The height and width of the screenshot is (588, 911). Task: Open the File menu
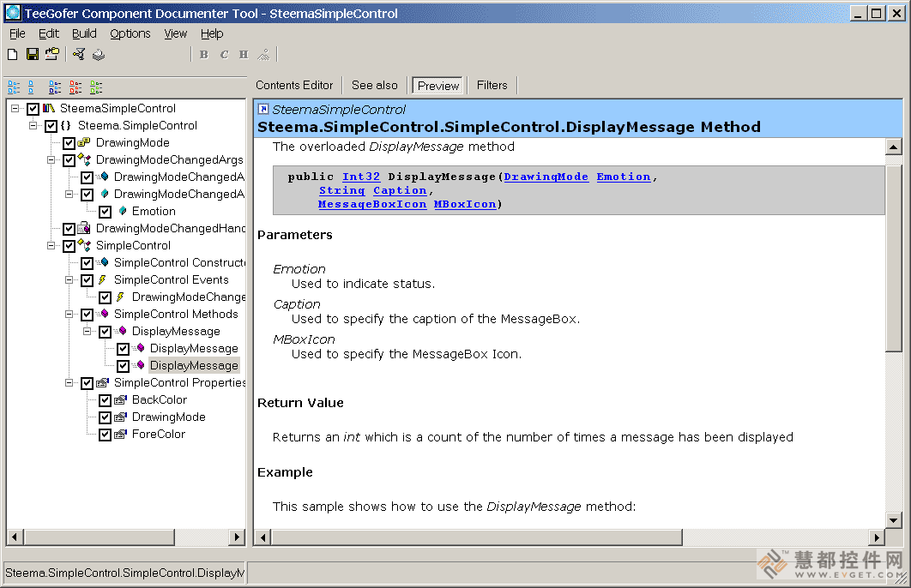[17, 33]
